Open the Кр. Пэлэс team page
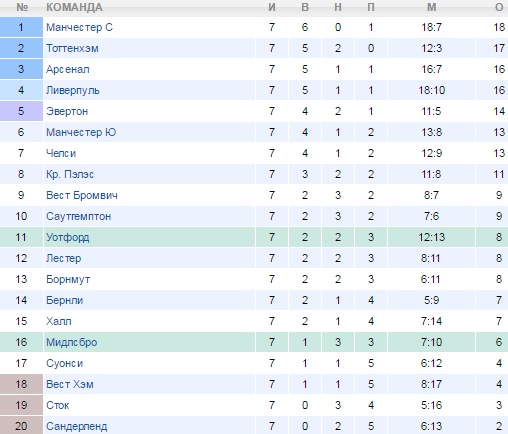This screenshot has width=508, height=434. [x=70, y=174]
